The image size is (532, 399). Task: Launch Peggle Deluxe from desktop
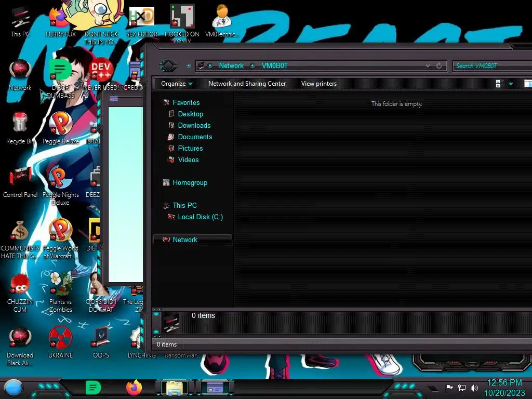pyautogui.click(x=60, y=128)
